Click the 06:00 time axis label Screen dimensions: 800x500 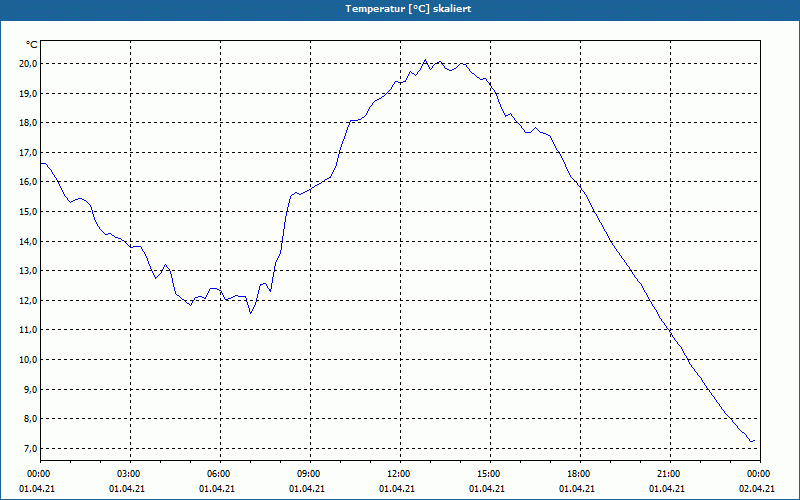[x=220, y=474]
